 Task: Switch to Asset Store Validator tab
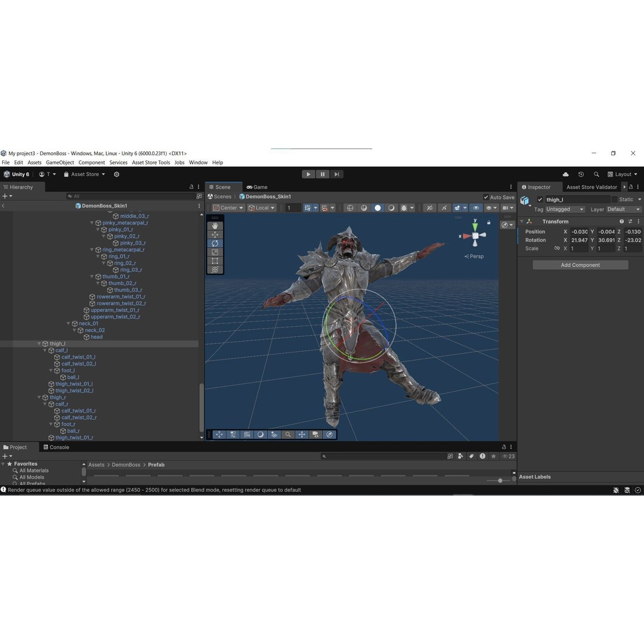[592, 187]
